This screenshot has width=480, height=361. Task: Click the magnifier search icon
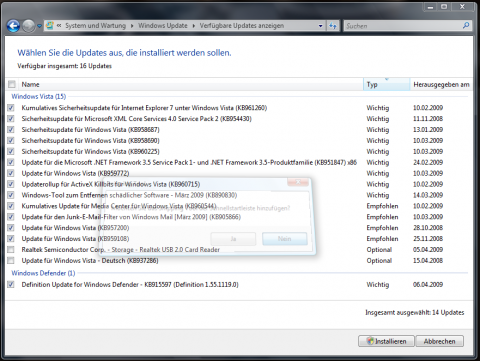[x=466, y=25]
